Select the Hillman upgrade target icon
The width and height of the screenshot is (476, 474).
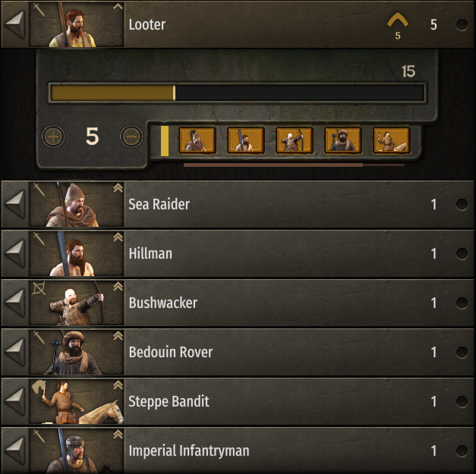(246, 140)
